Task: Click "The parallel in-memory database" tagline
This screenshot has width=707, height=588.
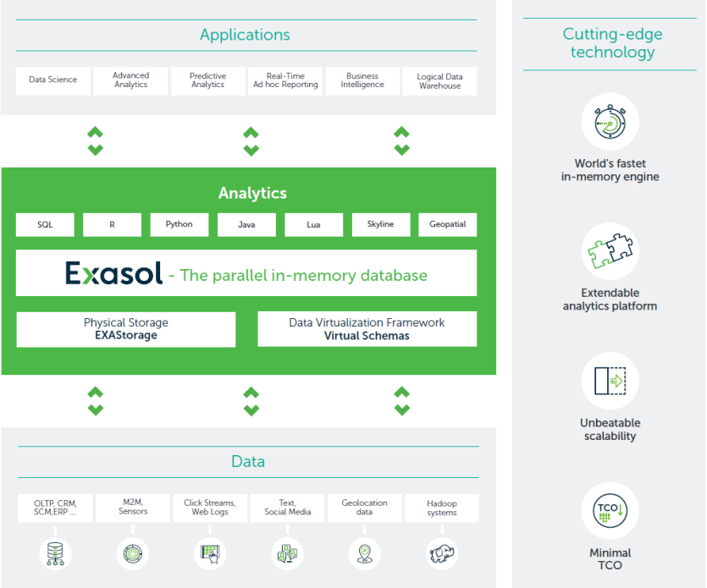Action: pos(303,275)
